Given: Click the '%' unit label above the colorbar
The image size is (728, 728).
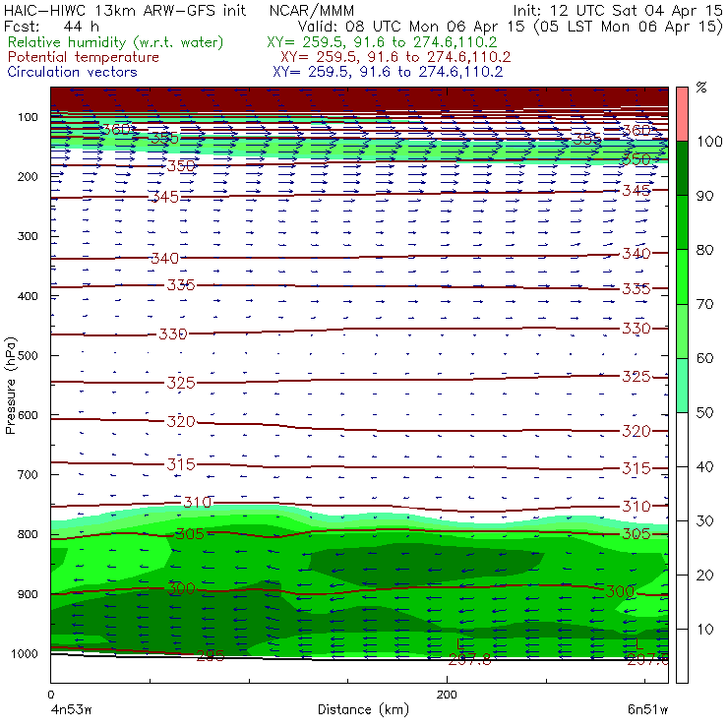Looking at the screenshot, I should click(x=701, y=88).
